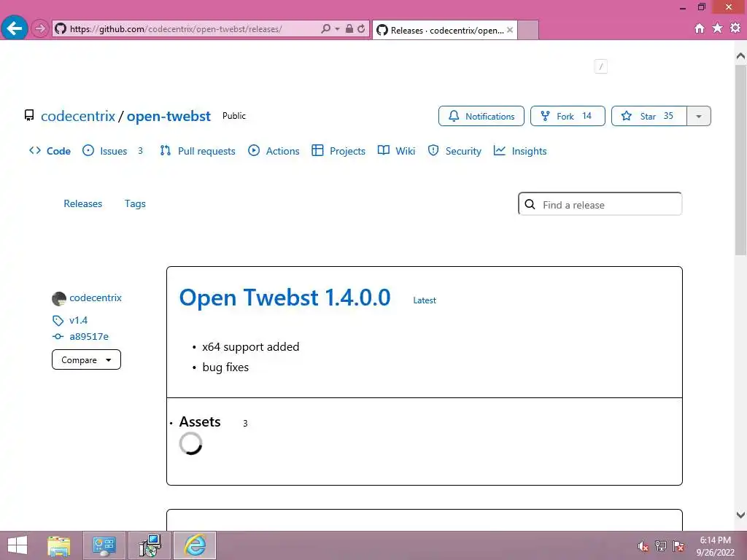Star the repository with Star button

coord(649,116)
